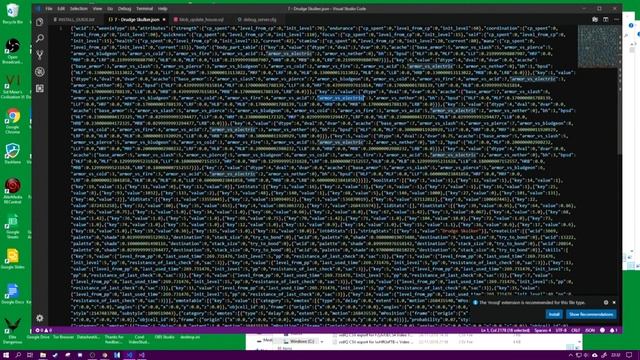This screenshot has height=360, width=640.
Task: Open the View menu
Action: 97,9
